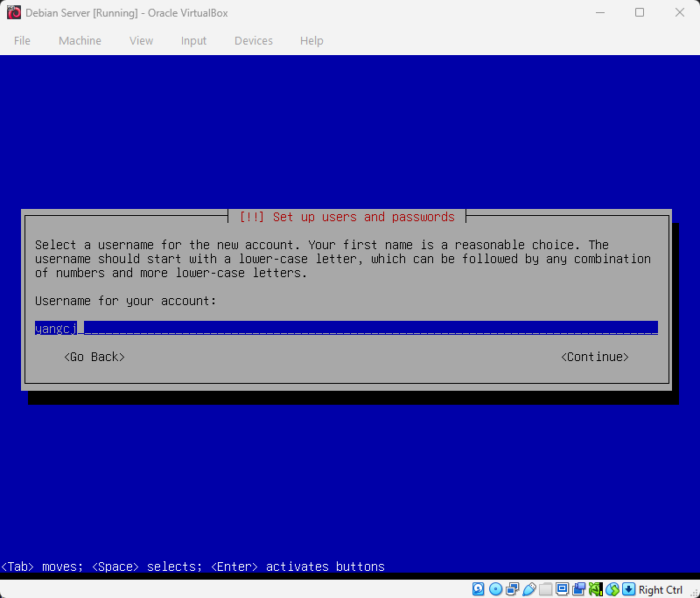Image resolution: width=700 pixels, height=598 pixels.
Task: Open the Help menu
Action: (311, 40)
